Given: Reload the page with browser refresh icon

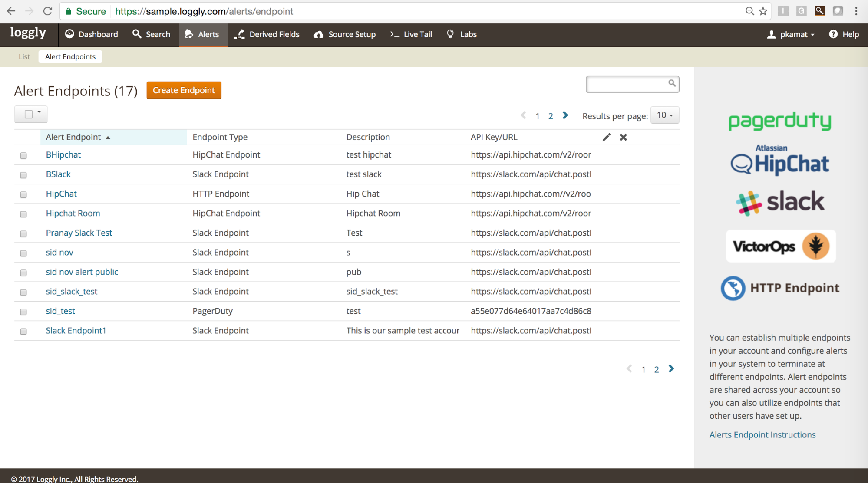Looking at the screenshot, I should pyautogui.click(x=48, y=11).
